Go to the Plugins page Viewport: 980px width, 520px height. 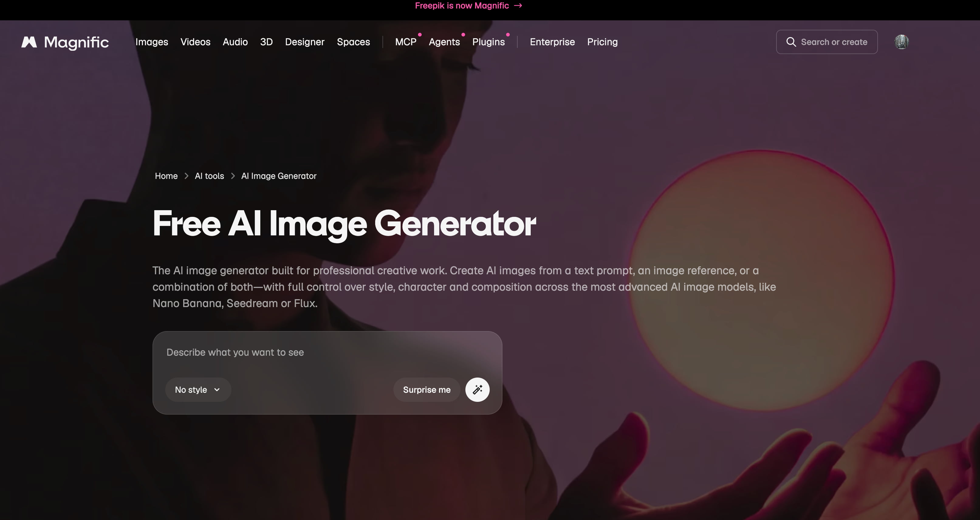coord(488,42)
